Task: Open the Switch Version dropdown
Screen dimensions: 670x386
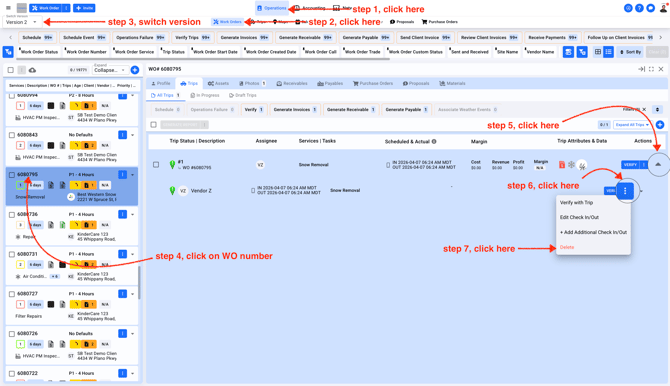Action: tap(21, 21)
